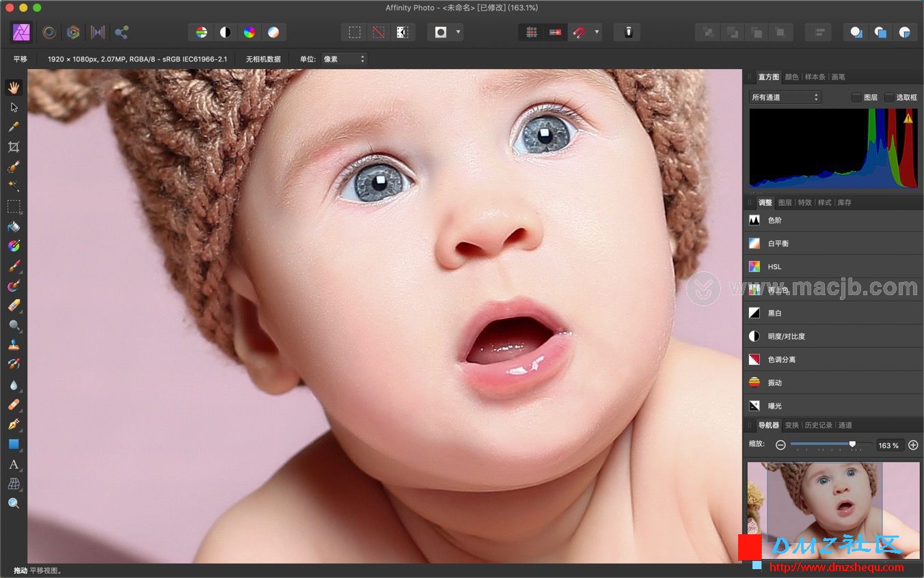Switch to the 画笔 brushes tab
Screen dimensions: 924x578
838,77
